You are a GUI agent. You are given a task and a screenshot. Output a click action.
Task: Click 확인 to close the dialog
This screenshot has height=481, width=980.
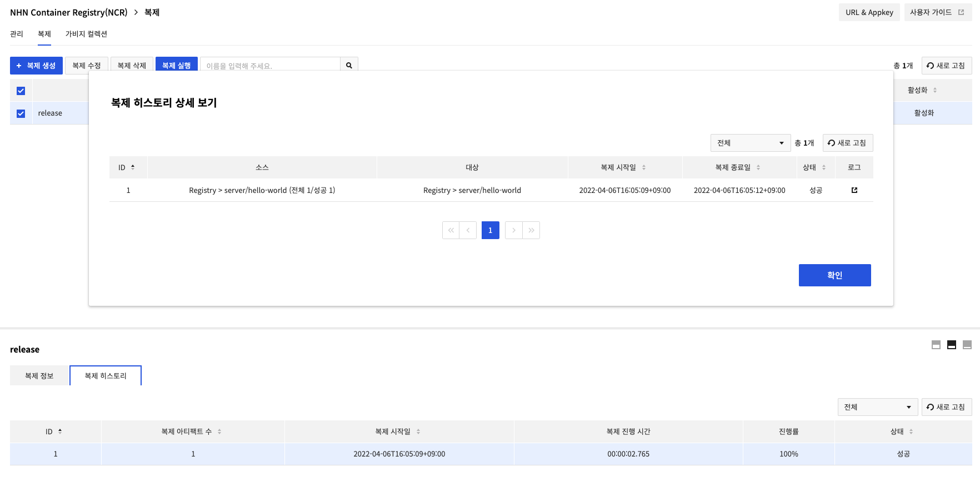click(835, 275)
